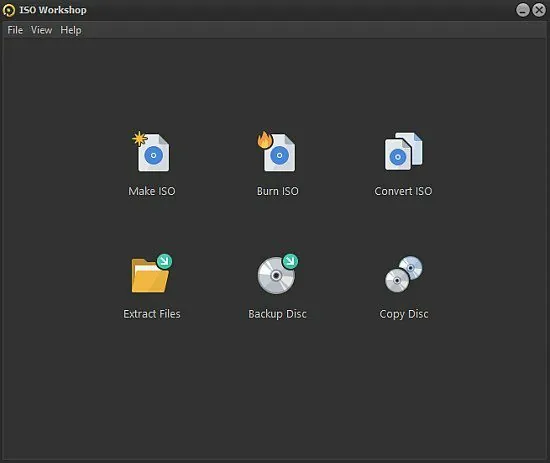Click the "Copy Disc" label
The width and height of the screenshot is (550, 463).
click(404, 314)
